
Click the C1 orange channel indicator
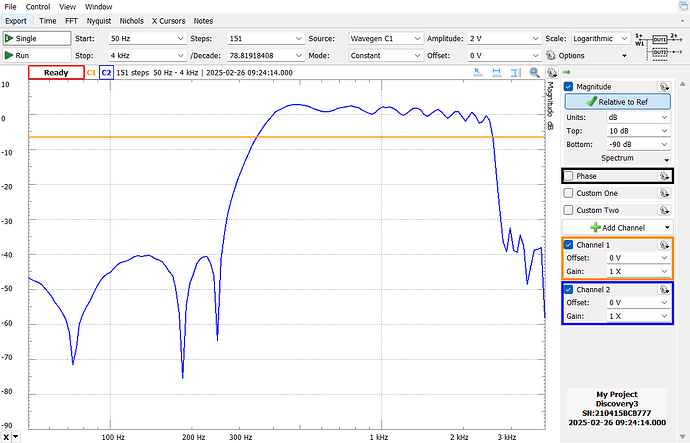pos(91,73)
